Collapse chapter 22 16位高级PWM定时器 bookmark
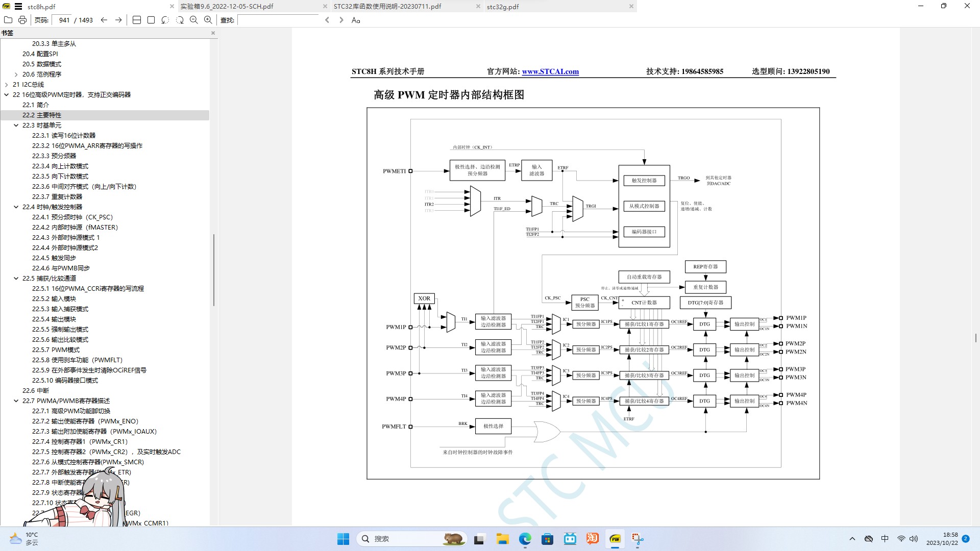 tap(6, 95)
